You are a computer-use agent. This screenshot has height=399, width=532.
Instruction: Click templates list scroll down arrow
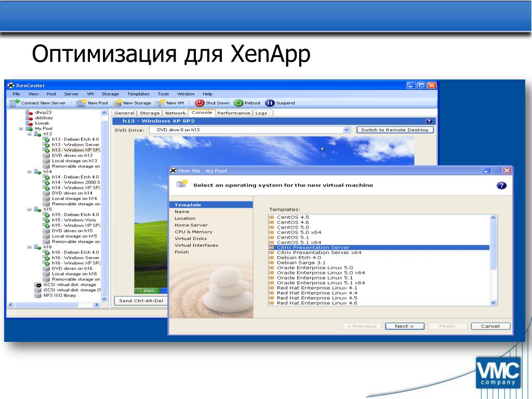point(494,303)
